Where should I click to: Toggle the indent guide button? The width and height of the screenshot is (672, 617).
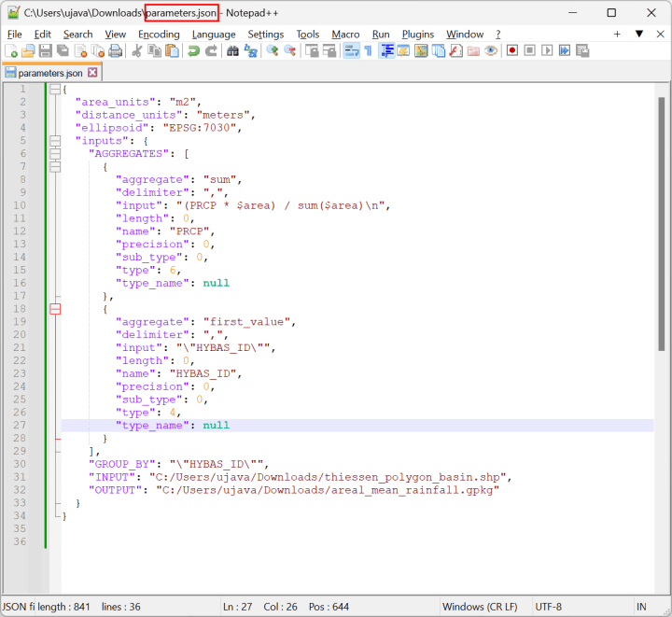[385, 50]
